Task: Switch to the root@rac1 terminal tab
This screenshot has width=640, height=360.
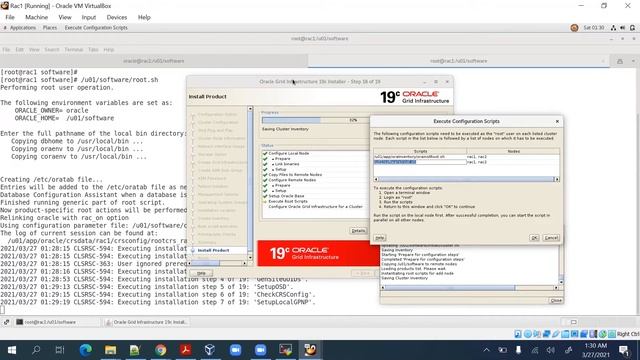Action: tap(458, 61)
